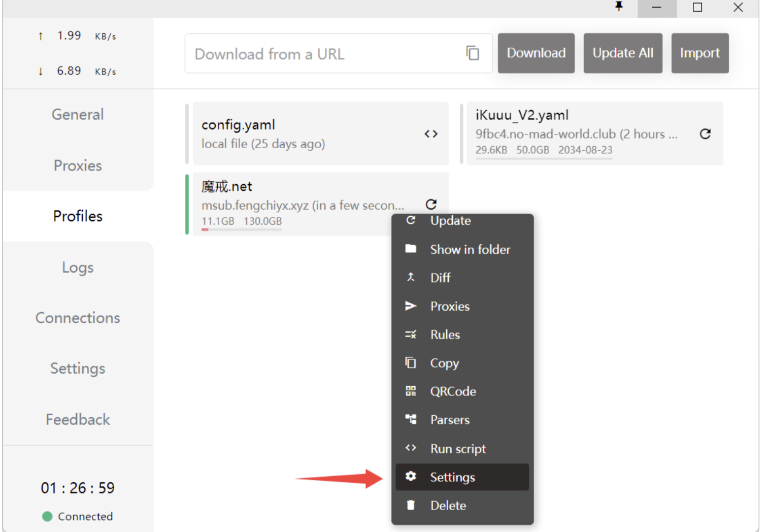
Task: Click the Run script code icon
Action: pos(411,448)
